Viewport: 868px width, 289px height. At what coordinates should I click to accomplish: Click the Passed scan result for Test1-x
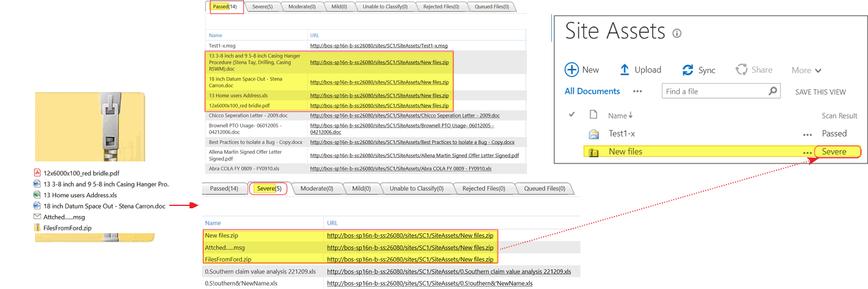(x=834, y=134)
